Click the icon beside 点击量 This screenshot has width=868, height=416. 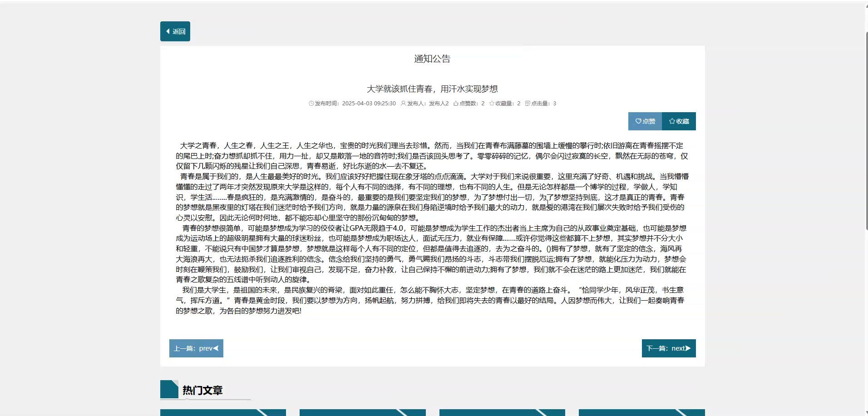[528, 104]
